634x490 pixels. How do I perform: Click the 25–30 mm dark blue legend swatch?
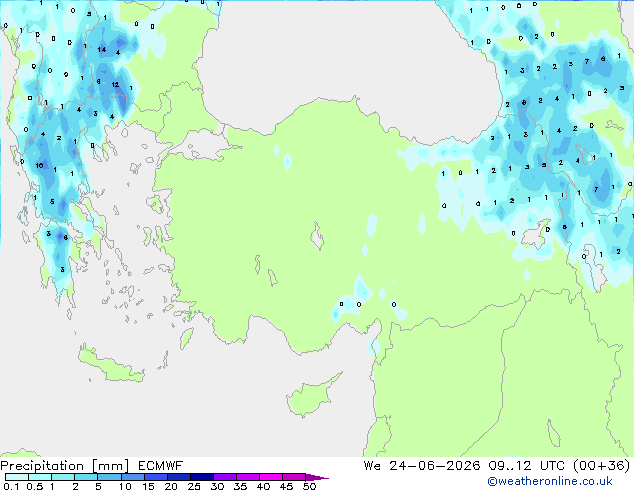pos(202,477)
